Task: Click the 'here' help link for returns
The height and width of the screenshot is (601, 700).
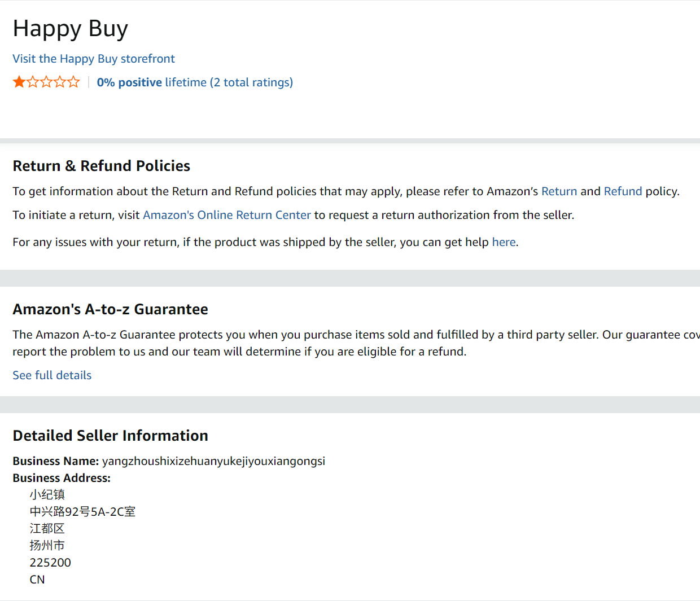Action: click(x=504, y=242)
